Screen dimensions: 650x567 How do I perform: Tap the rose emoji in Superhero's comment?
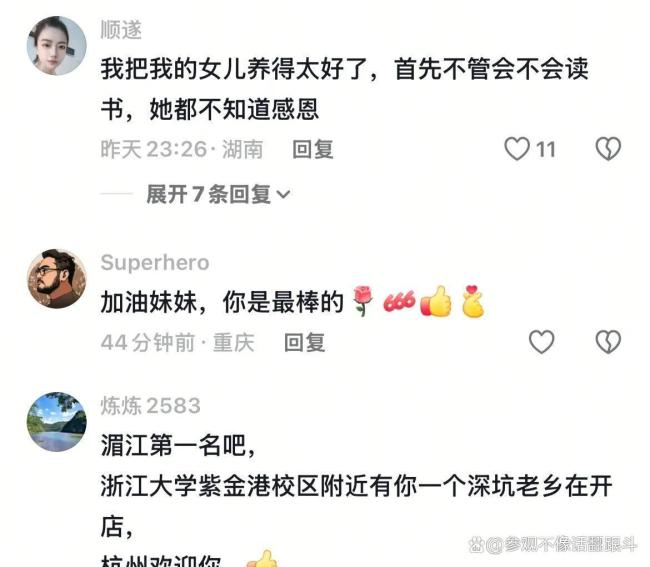[363, 301]
